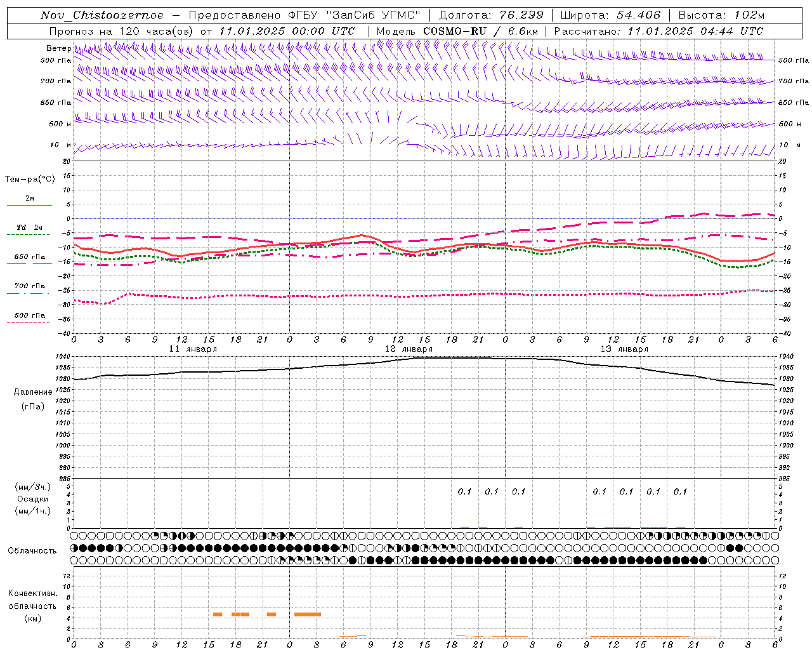Click the model name COSMO-RU / 6.6км
The height and width of the screenshot is (650, 812).
tap(480, 31)
